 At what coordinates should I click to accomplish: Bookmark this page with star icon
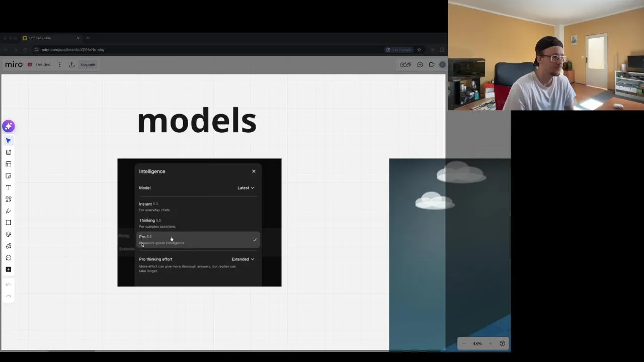point(419,50)
